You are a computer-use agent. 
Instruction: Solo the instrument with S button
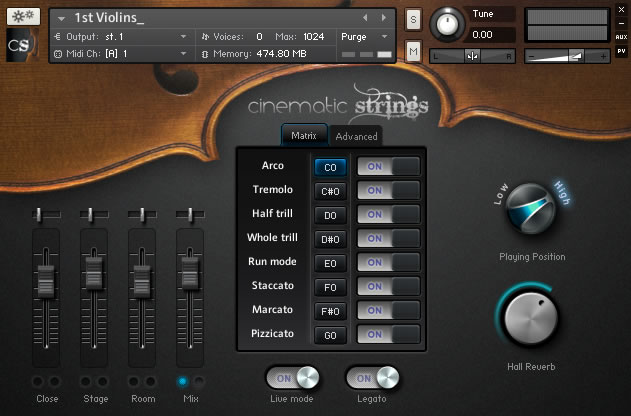(413, 19)
